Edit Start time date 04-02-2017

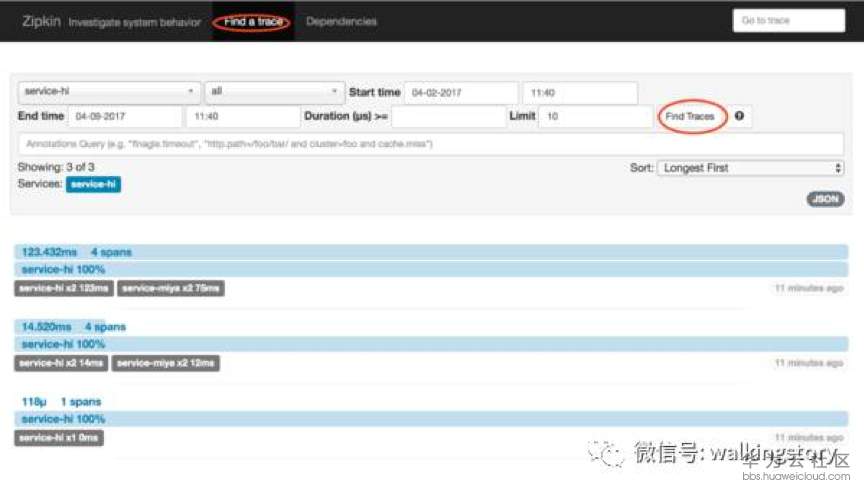461,93
